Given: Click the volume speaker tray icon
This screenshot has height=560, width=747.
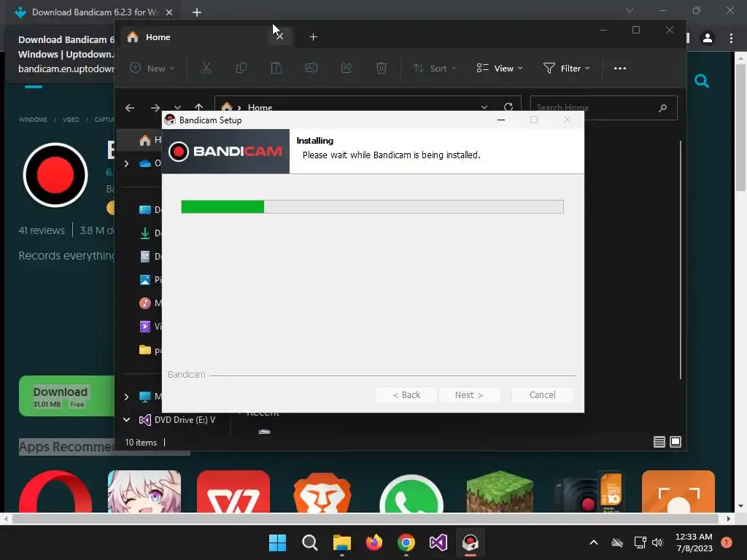Looking at the screenshot, I should coord(657,542).
